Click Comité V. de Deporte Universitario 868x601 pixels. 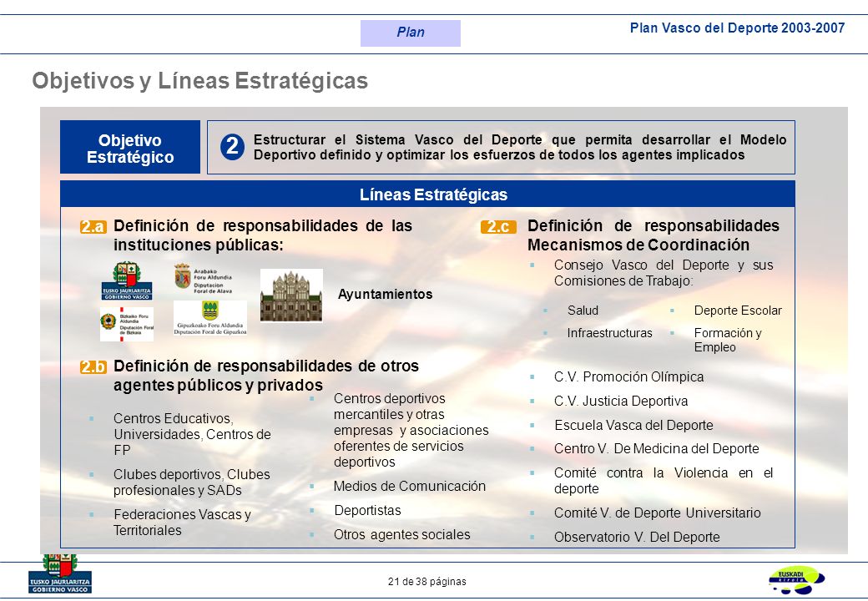tap(658, 513)
